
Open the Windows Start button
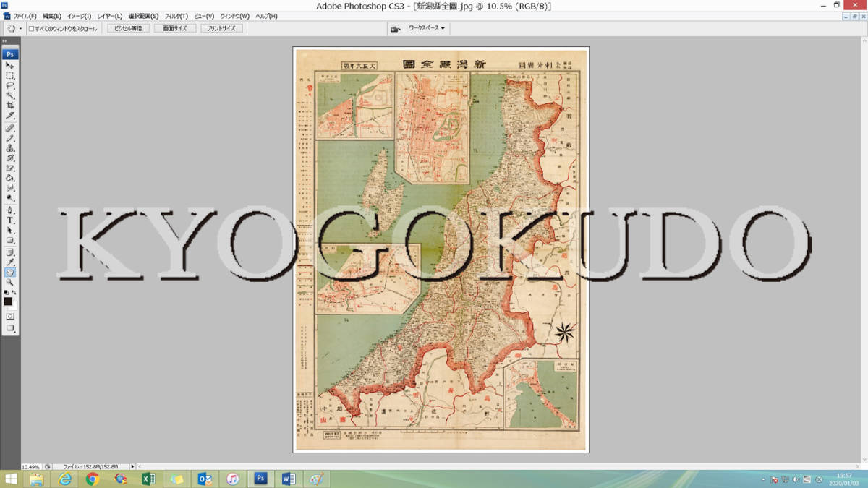click(12, 479)
